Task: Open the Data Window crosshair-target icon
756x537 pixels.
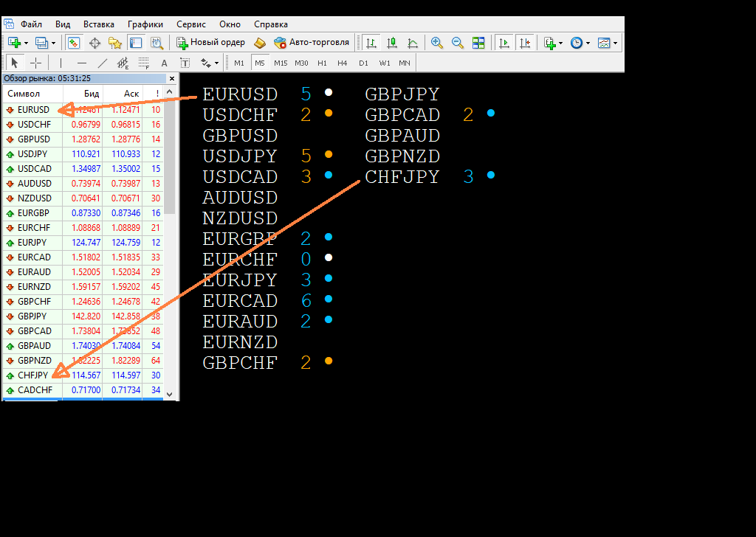Action: point(94,43)
